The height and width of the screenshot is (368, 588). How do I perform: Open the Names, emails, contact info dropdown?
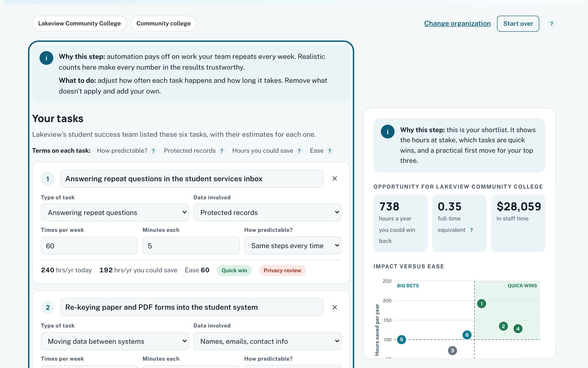point(267,341)
